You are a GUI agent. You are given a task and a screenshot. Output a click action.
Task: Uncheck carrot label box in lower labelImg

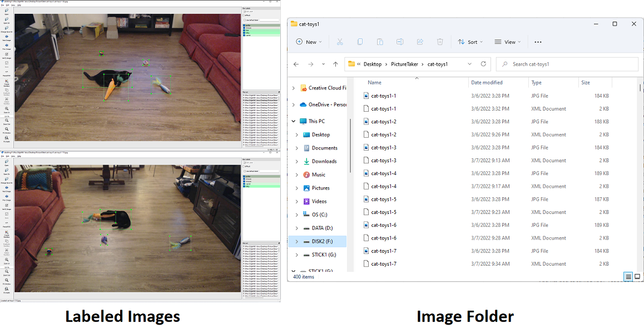click(244, 184)
